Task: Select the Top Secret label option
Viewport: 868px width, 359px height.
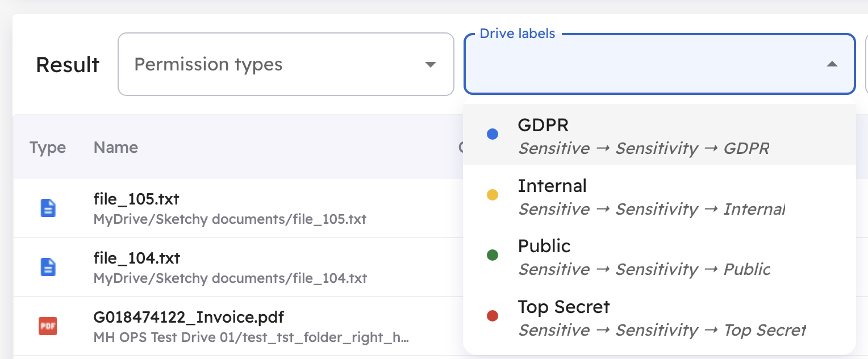Action: tap(660, 316)
